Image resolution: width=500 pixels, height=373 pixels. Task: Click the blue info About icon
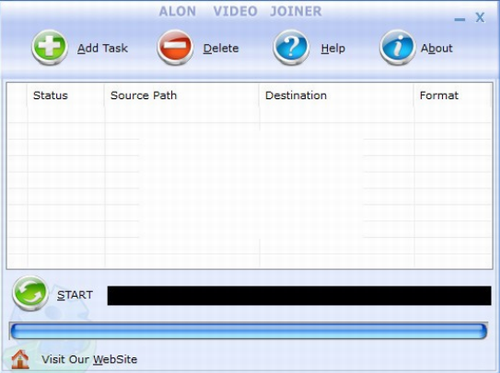coord(397,47)
